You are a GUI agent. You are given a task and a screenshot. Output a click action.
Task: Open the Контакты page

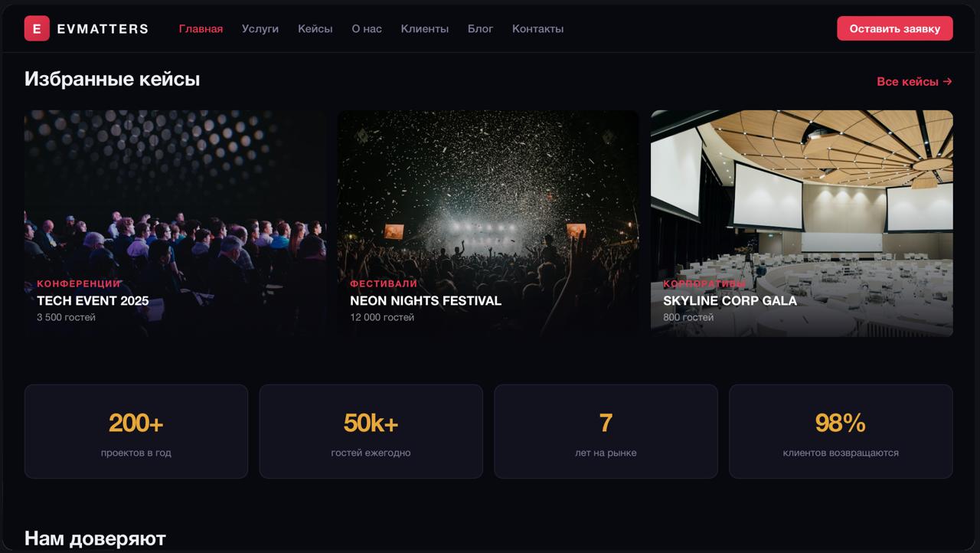pyautogui.click(x=537, y=28)
